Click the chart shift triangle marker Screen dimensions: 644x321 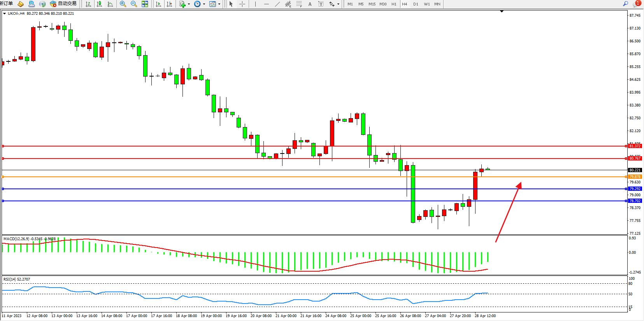[502, 11]
